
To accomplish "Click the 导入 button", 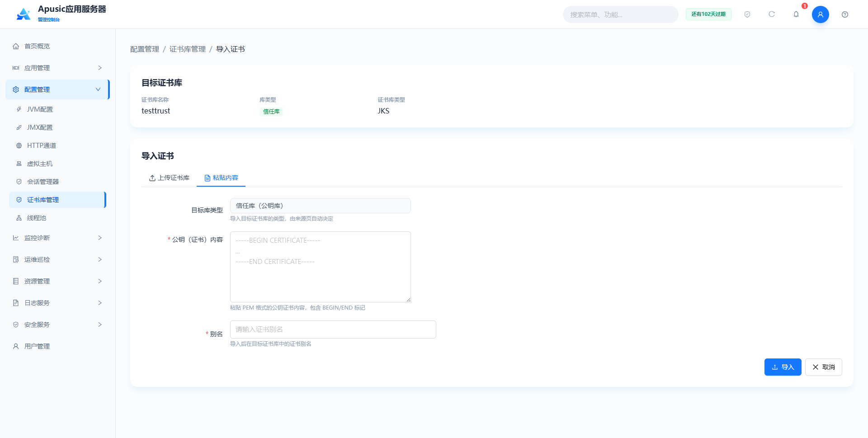I will click(783, 367).
